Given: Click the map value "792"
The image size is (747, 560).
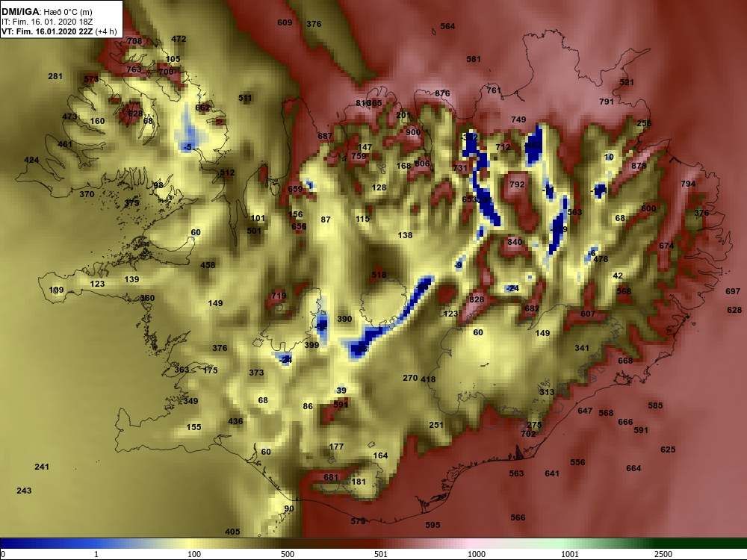Looking at the screenshot, I should pyautogui.click(x=517, y=184).
